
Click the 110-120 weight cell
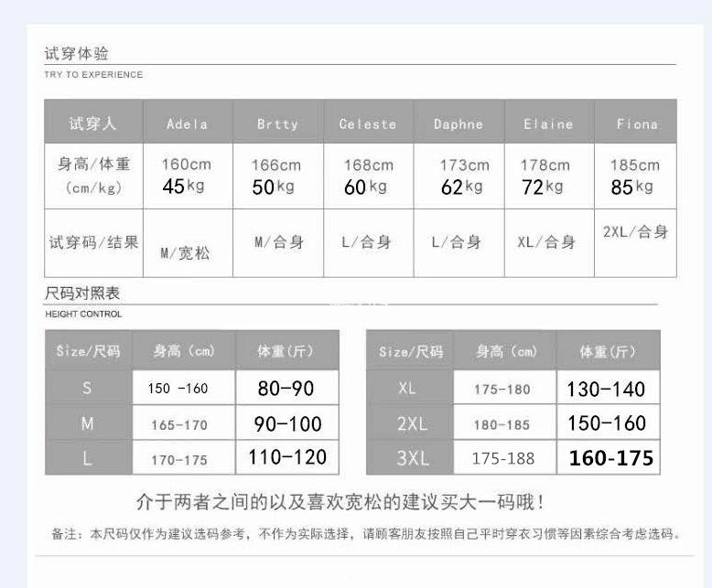287,457
